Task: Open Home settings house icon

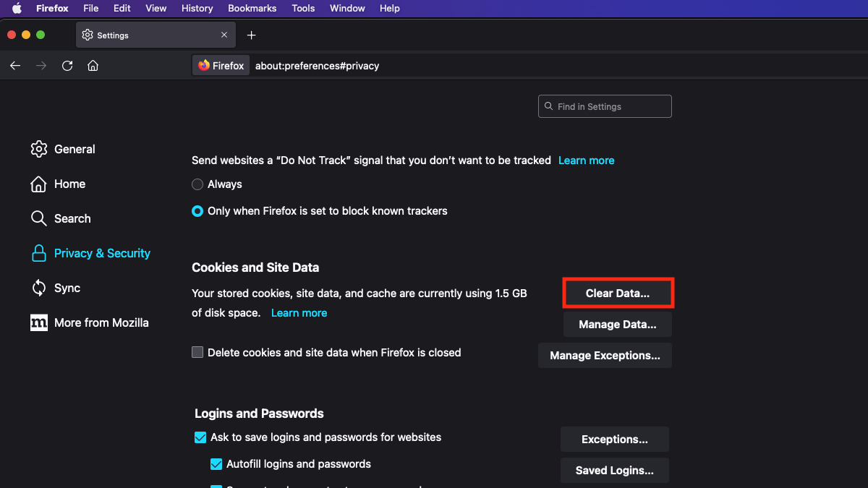Action: [x=38, y=184]
